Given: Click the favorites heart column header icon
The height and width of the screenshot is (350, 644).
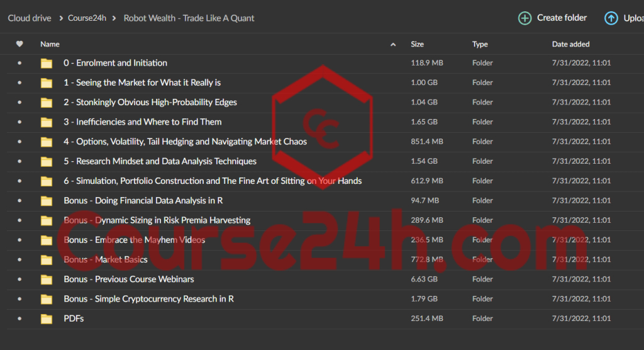Looking at the screenshot, I should 19,44.
